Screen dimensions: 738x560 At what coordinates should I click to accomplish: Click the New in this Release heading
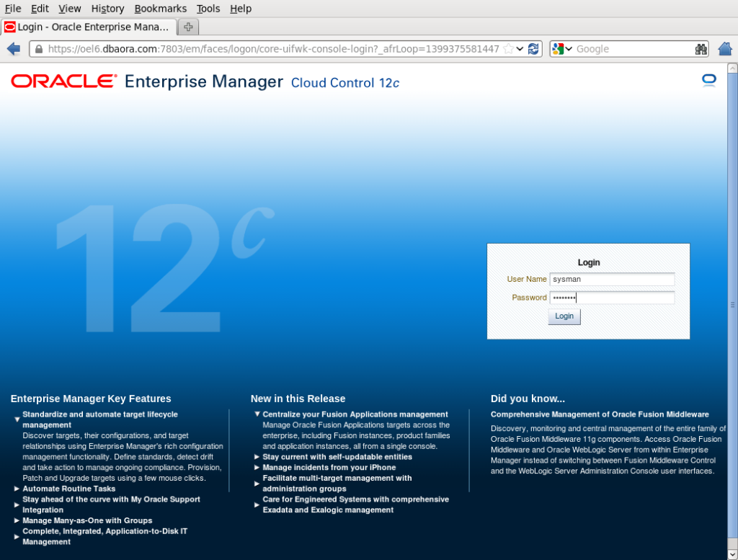pyautogui.click(x=298, y=399)
